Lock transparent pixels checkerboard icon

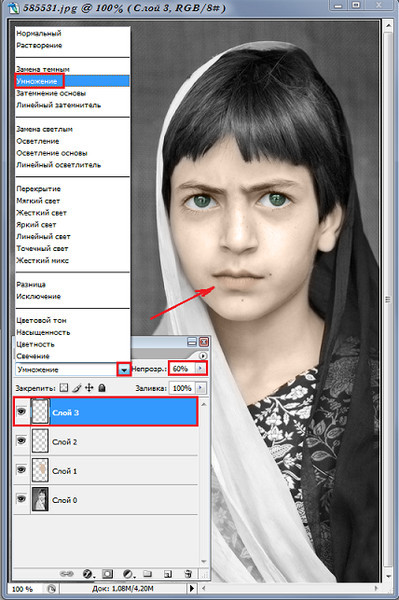[x=64, y=388]
